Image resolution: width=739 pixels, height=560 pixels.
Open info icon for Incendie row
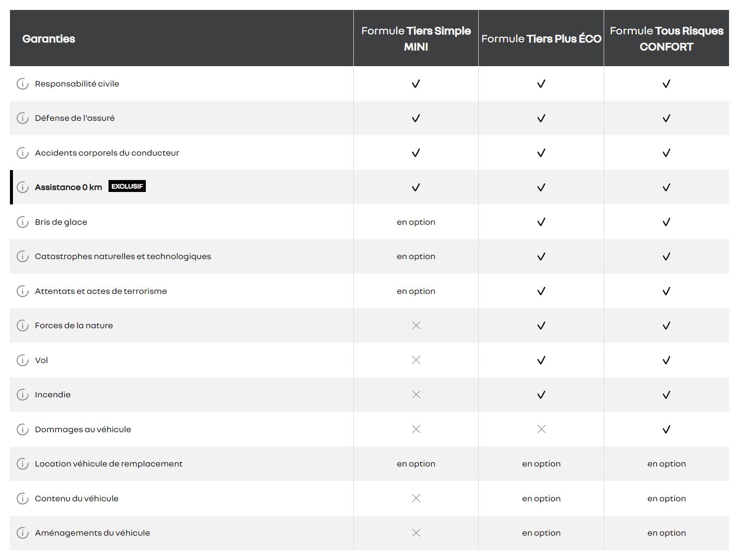point(22,394)
